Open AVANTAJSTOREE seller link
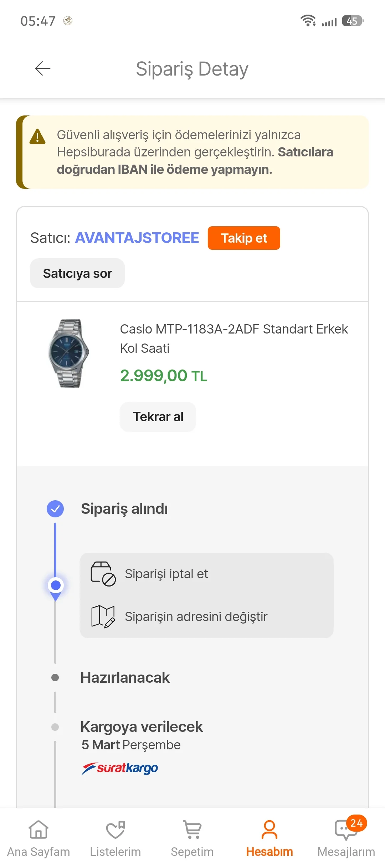385x868 pixels. [x=137, y=238]
